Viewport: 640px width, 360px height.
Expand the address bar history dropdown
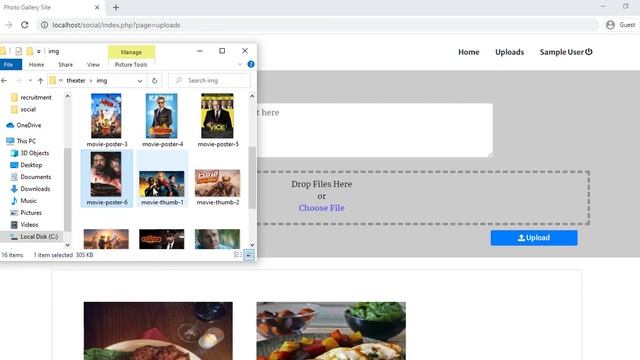click(x=140, y=81)
